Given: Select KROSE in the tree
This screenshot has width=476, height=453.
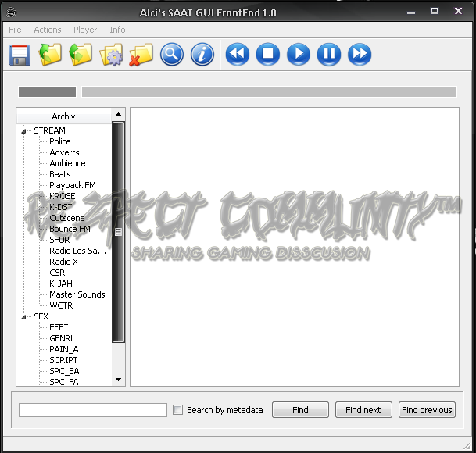Looking at the screenshot, I should (x=63, y=196).
